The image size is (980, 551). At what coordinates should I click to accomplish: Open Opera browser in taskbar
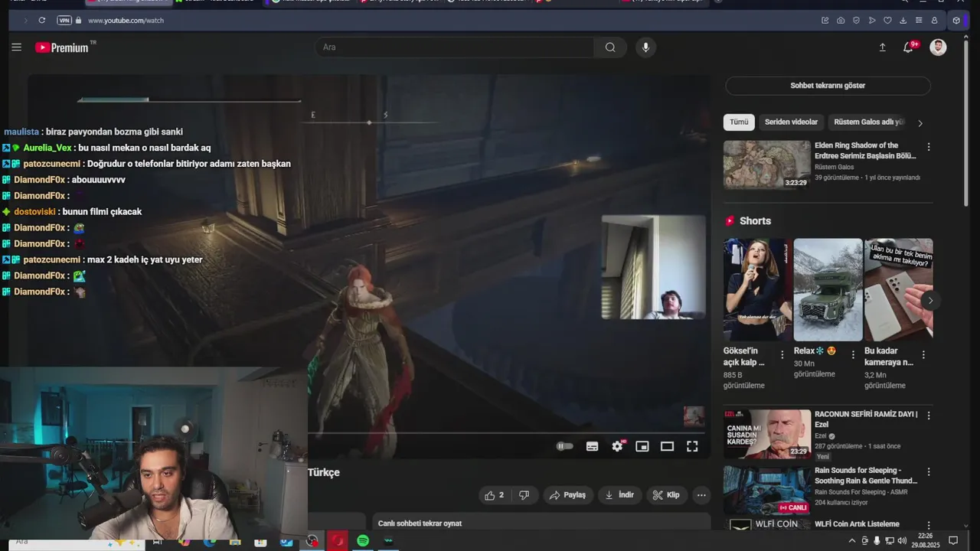[338, 541]
